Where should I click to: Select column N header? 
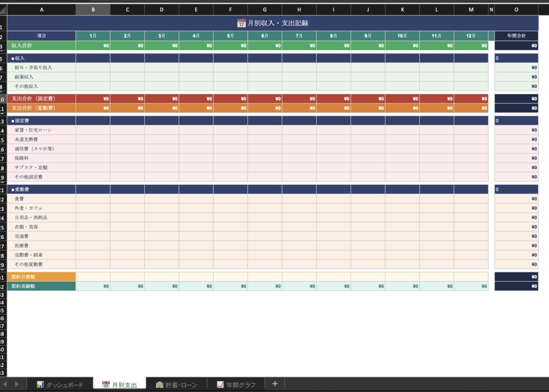coord(491,10)
